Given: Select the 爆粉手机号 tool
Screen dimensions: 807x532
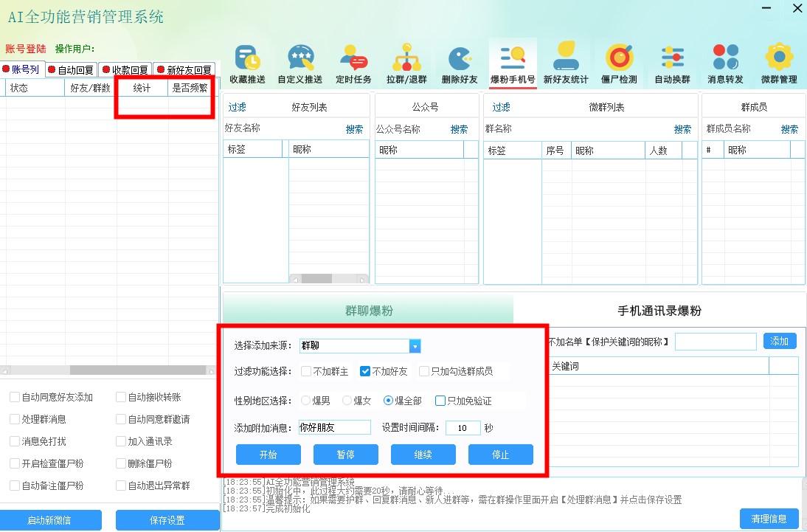Looking at the screenshot, I should (x=513, y=64).
